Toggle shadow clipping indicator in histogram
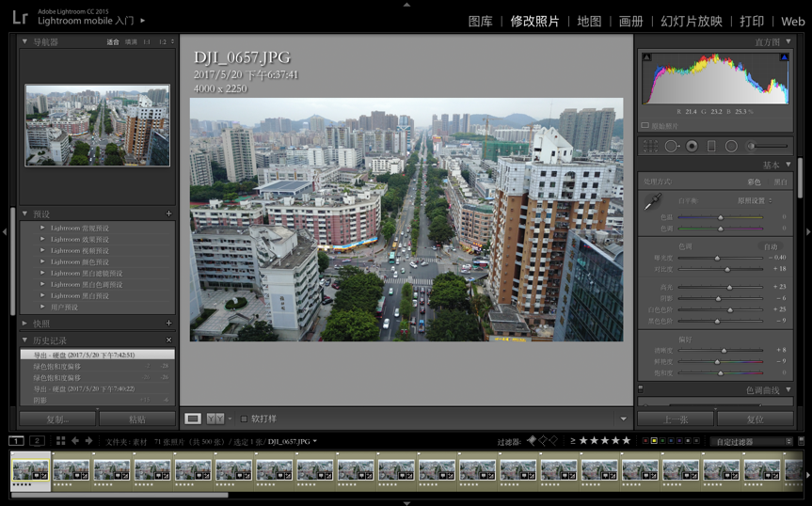Viewport: 812px width, 506px height. [647, 58]
